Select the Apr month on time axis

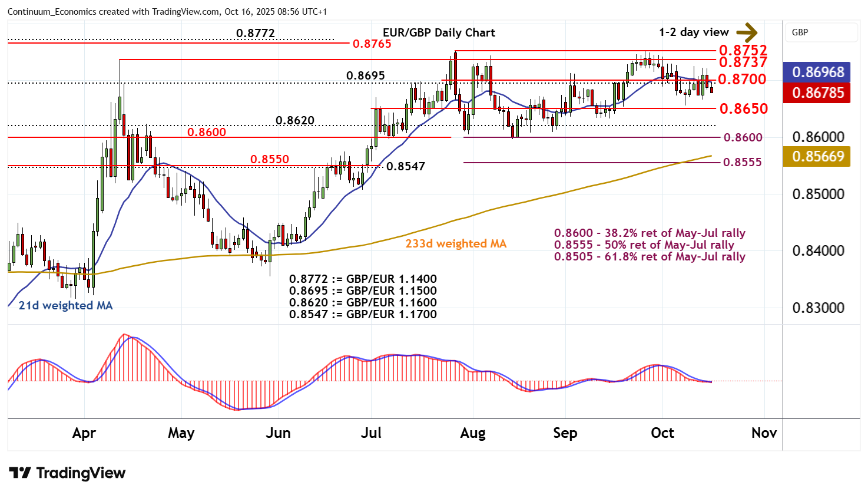point(84,433)
